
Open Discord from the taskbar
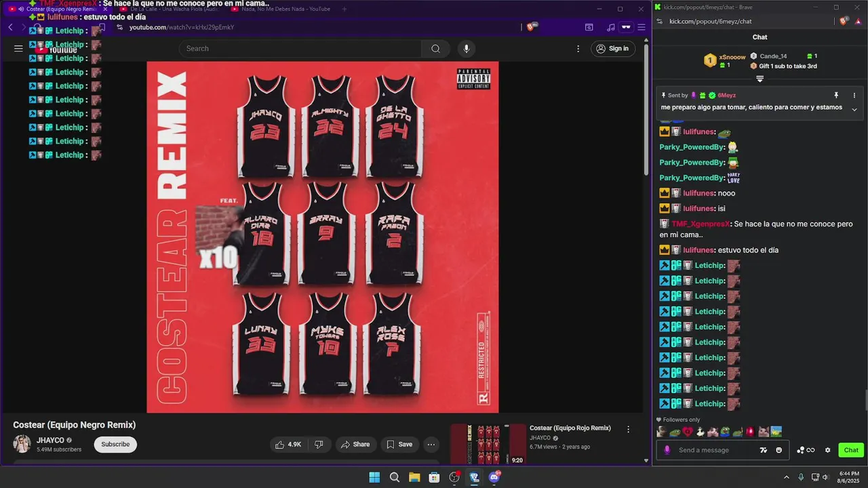(x=494, y=477)
